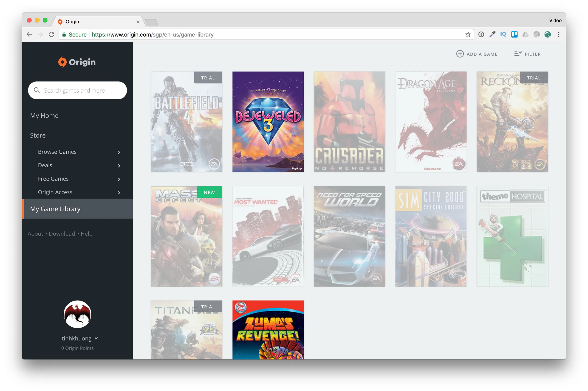
Task: Select Deals in the sidebar
Action: tap(45, 165)
